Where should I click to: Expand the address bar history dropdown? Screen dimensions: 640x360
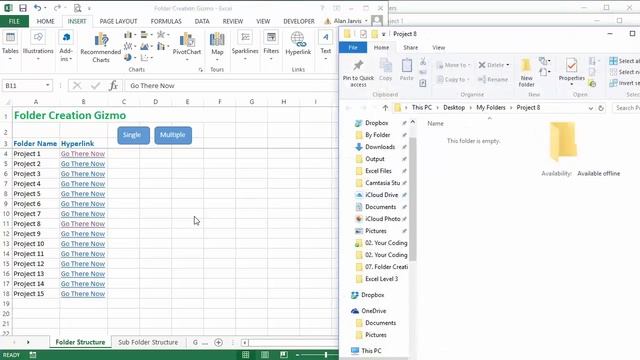(x=591, y=108)
